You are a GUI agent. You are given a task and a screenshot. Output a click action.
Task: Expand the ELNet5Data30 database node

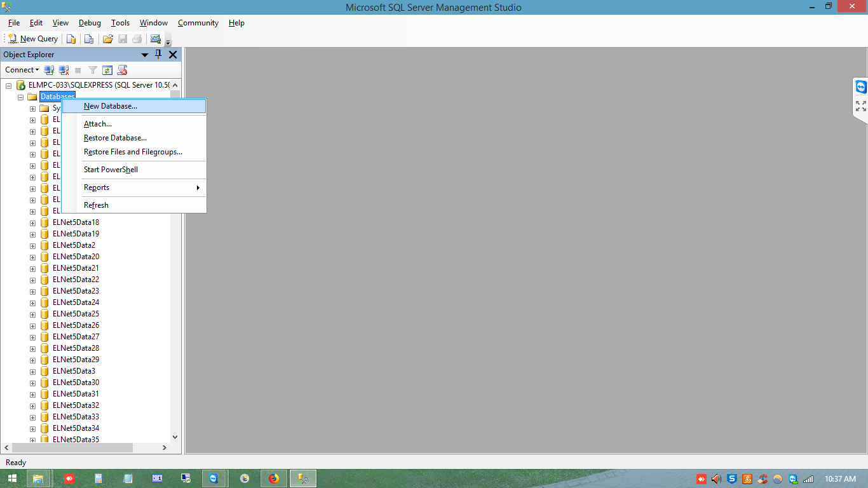(x=32, y=383)
